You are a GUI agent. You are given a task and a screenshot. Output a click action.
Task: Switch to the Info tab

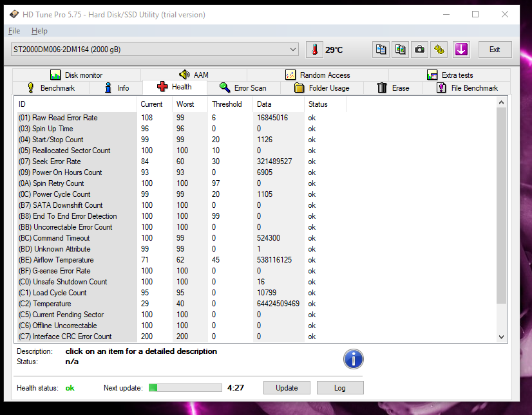117,88
